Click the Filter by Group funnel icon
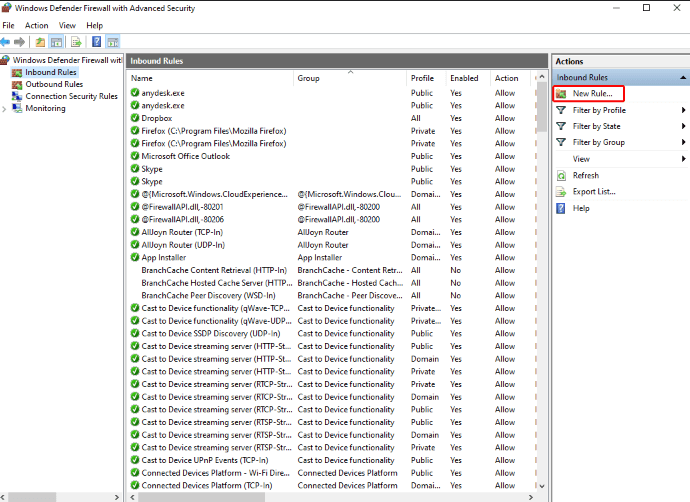 (x=561, y=142)
